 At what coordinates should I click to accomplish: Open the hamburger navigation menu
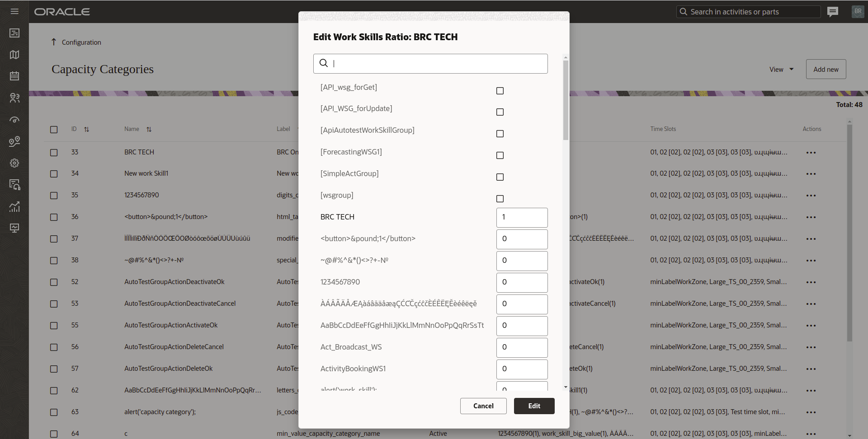[x=14, y=11]
